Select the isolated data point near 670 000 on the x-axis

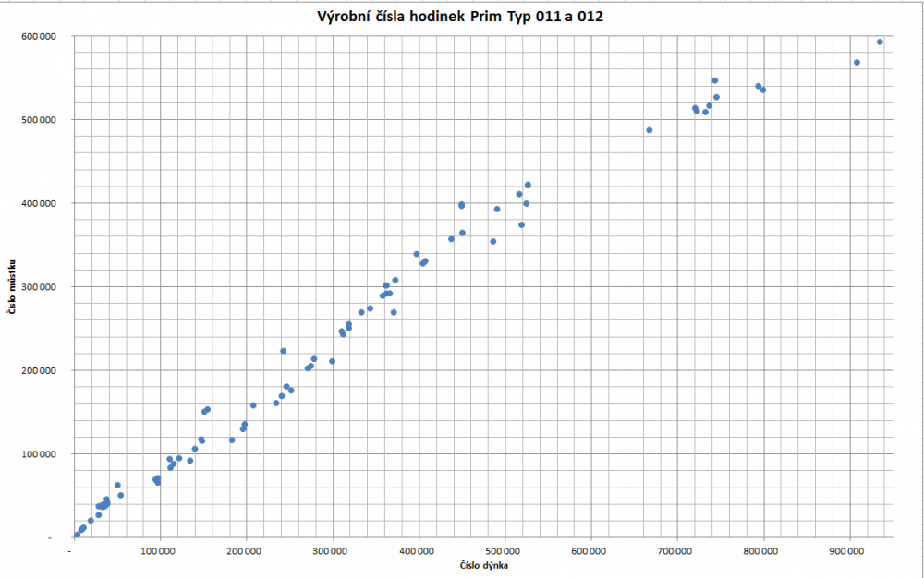tap(650, 130)
